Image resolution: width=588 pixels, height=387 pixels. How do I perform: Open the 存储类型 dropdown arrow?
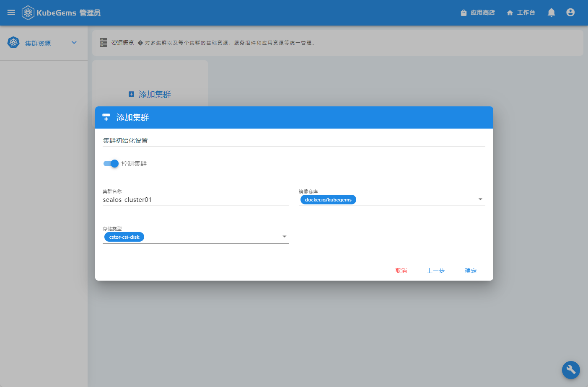(x=285, y=237)
